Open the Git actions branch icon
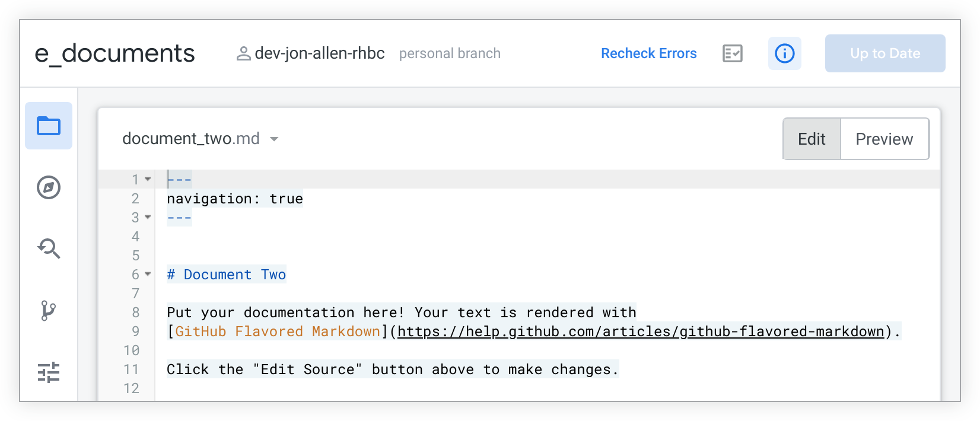 49,310
